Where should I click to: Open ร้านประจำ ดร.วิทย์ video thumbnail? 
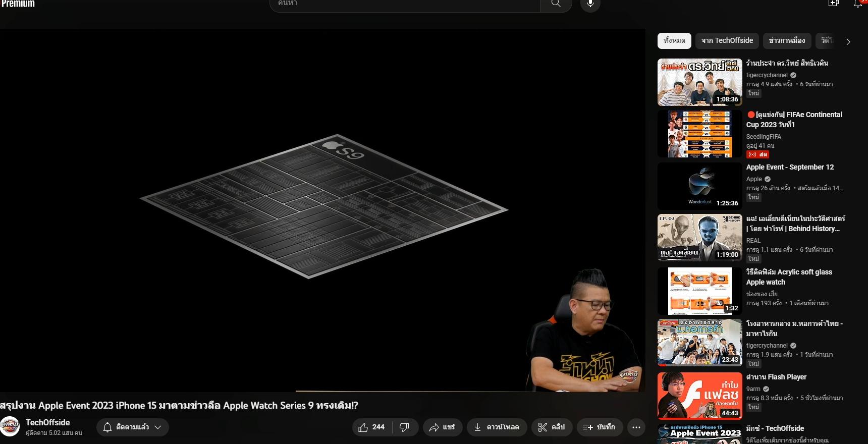pyautogui.click(x=699, y=82)
